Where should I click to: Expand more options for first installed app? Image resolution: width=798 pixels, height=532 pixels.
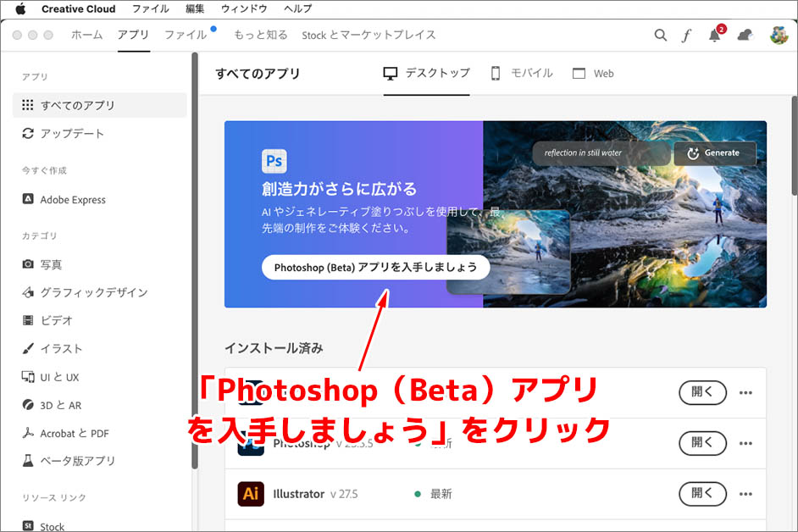745,392
